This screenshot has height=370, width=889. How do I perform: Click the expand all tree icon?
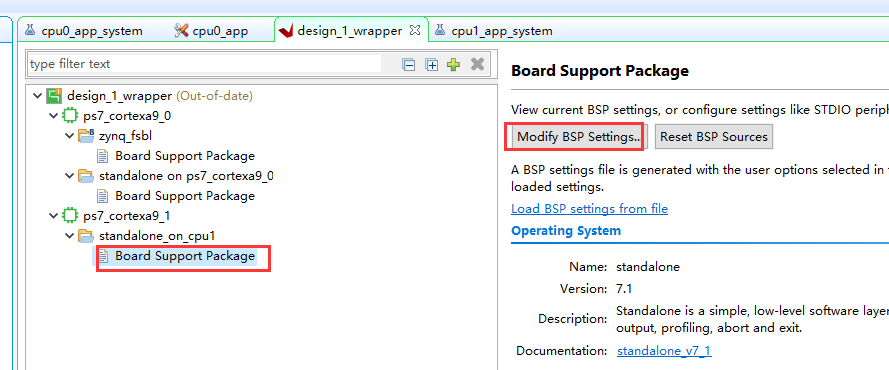(x=432, y=65)
